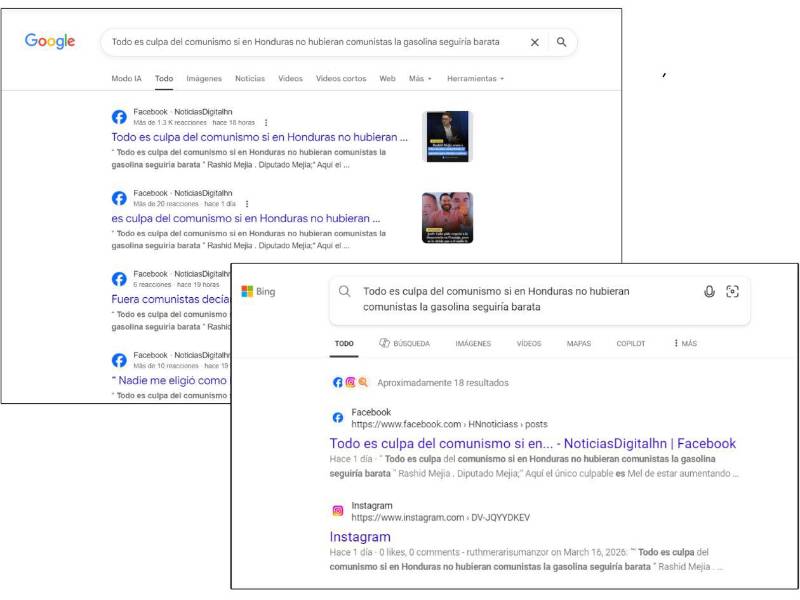Clear the Google search with the X icon
Screen dimensions: 800x600
click(x=534, y=41)
